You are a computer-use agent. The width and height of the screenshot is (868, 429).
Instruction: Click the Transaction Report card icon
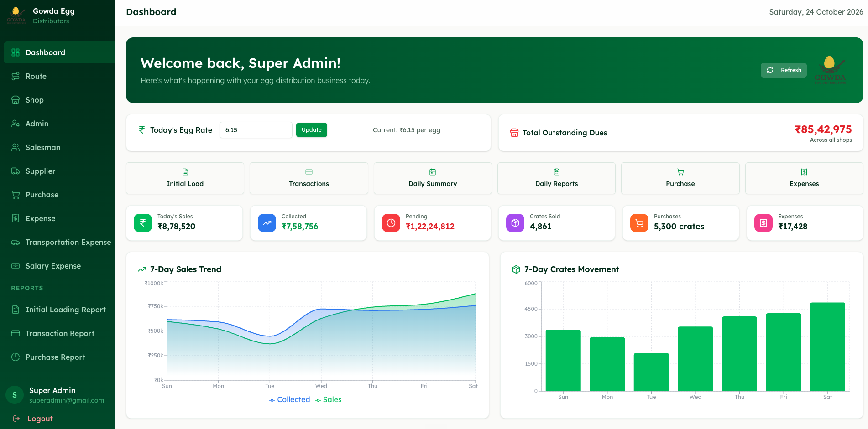16,333
